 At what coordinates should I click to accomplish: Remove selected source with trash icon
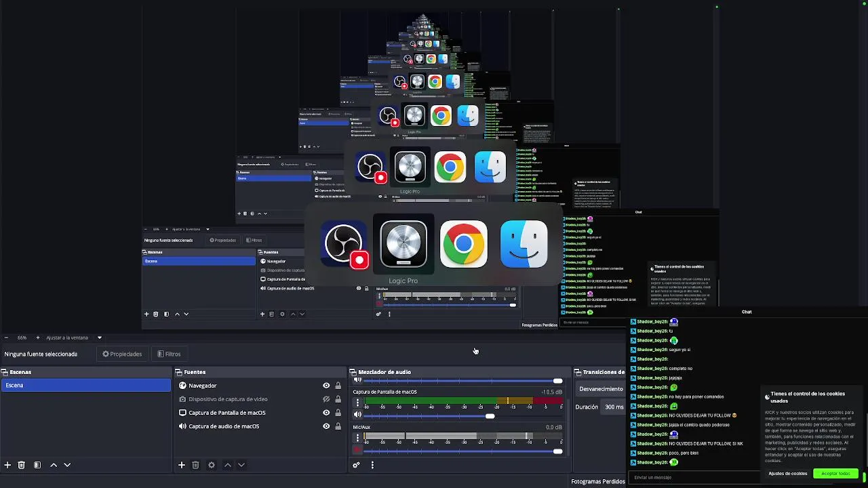[195, 465]
